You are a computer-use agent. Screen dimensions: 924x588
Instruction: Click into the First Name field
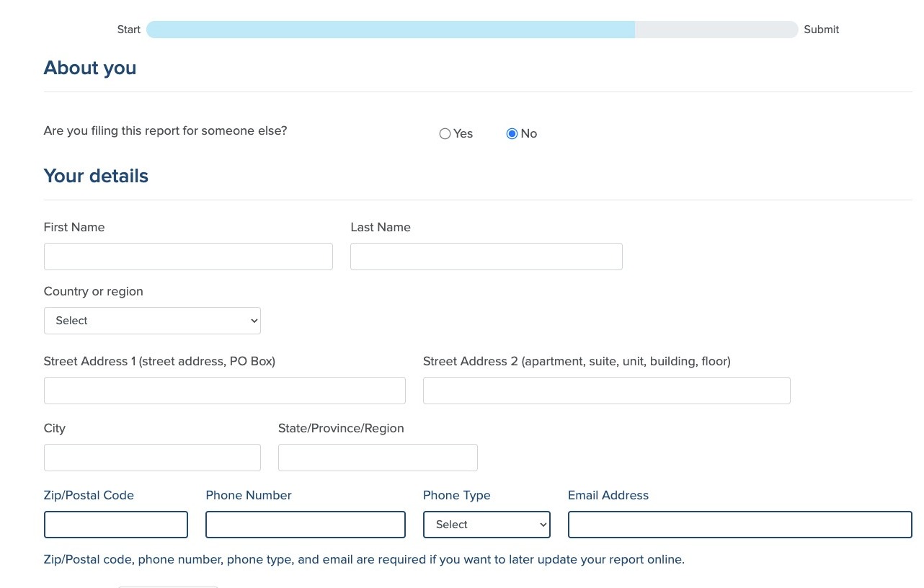coord(188,257)
